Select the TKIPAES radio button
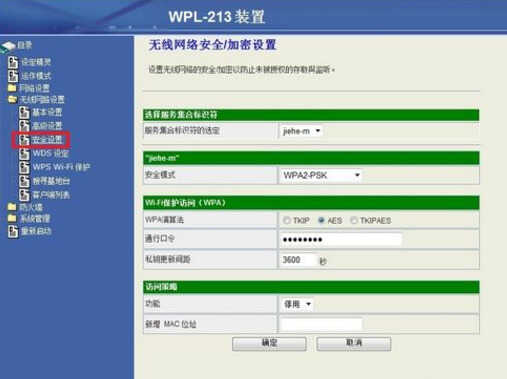 (x=354, y=220)
